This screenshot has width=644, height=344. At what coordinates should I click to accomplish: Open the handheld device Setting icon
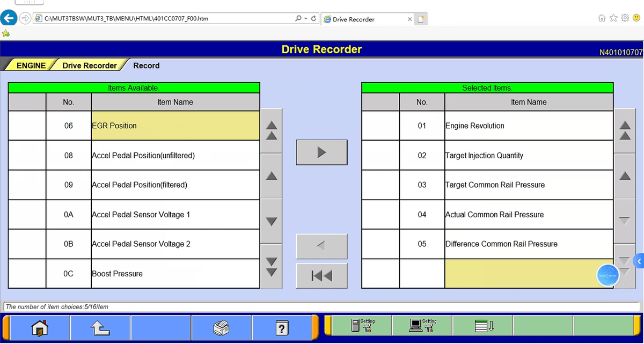pyautogui.click(x=362, y=326)
